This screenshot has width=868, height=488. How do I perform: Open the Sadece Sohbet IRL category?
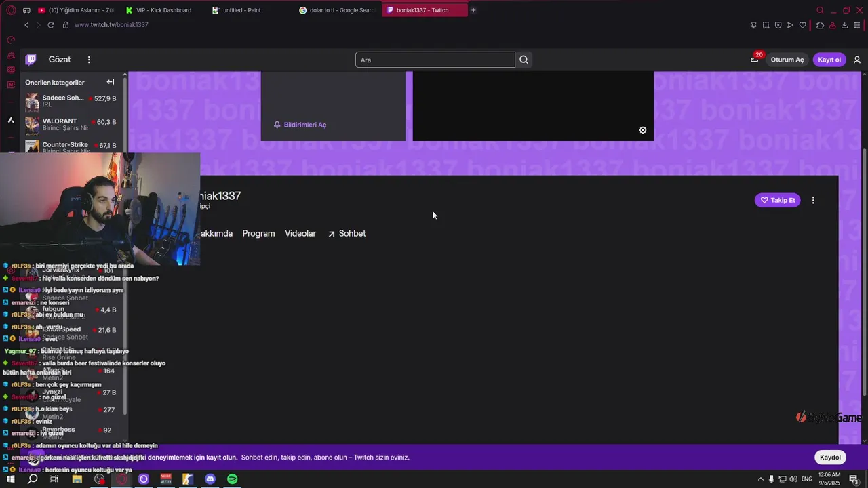tap(71, 102)
